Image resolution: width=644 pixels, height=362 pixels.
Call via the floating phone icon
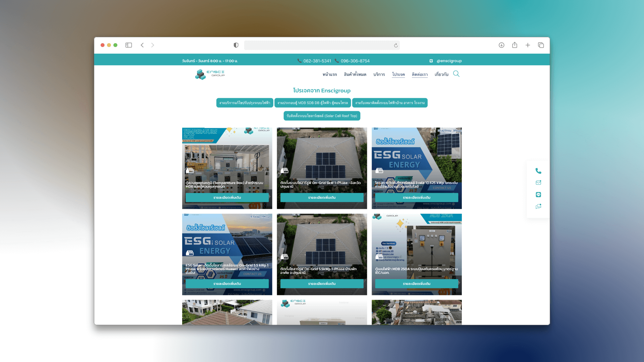(538, 171)
